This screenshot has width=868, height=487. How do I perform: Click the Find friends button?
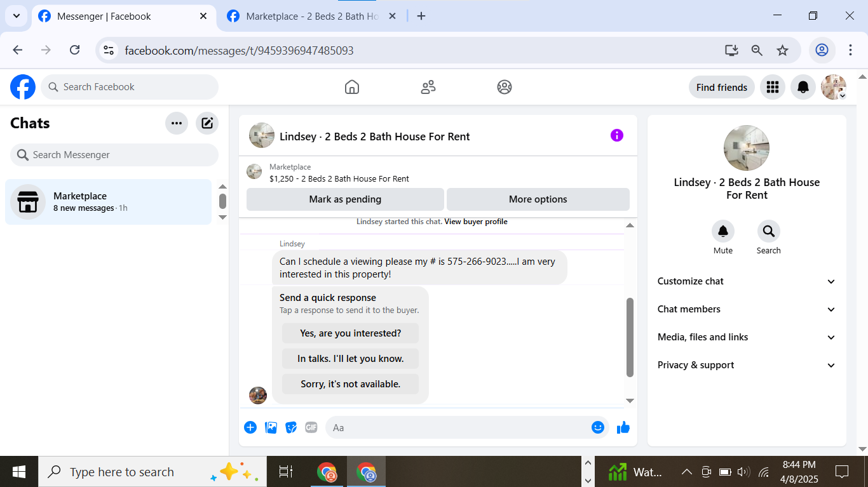point(722,87)
